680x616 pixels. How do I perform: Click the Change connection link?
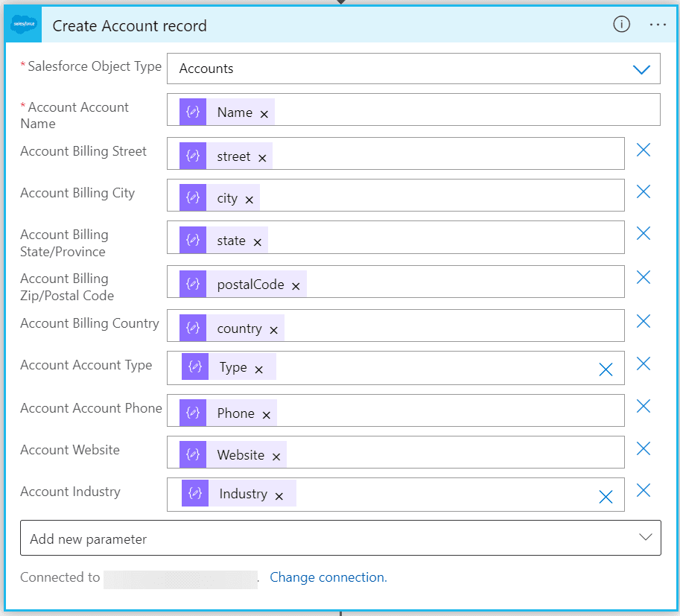pos(328,577)
